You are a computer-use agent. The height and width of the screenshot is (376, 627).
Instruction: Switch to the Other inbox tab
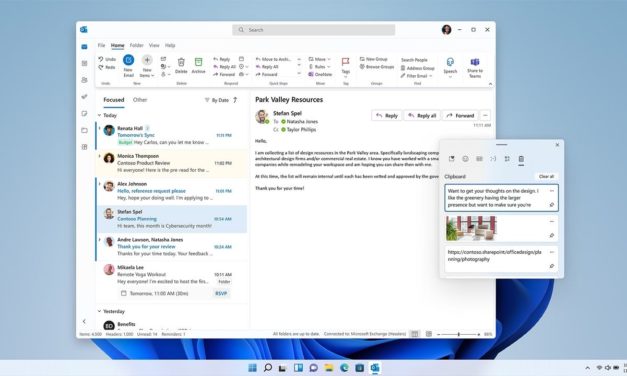click(x=140, y=100)
